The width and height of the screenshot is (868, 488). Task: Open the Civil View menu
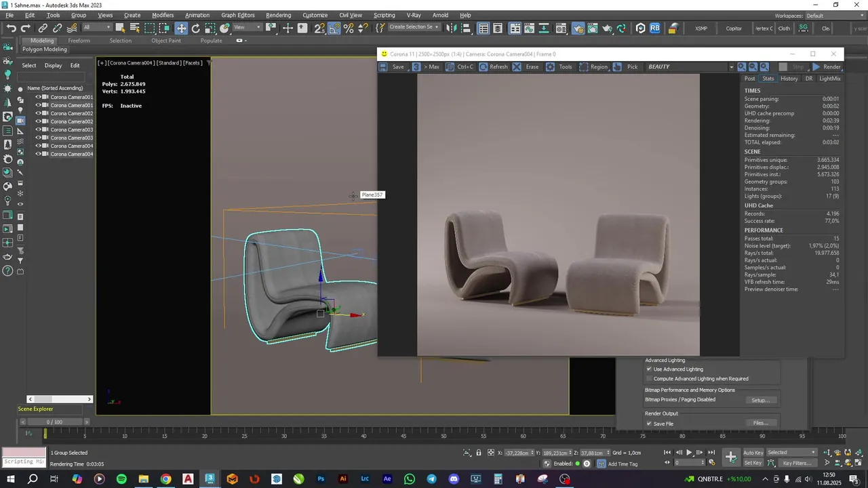tap(351, 15)
